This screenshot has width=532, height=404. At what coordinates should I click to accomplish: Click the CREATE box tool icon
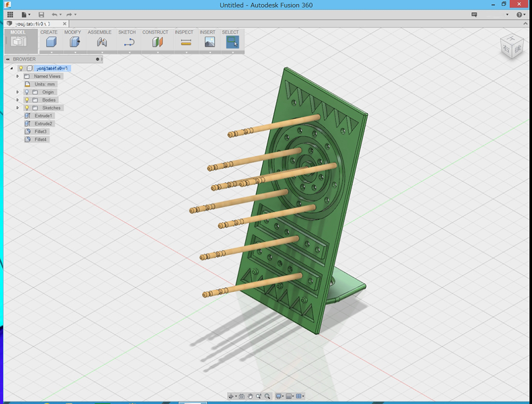51,42
